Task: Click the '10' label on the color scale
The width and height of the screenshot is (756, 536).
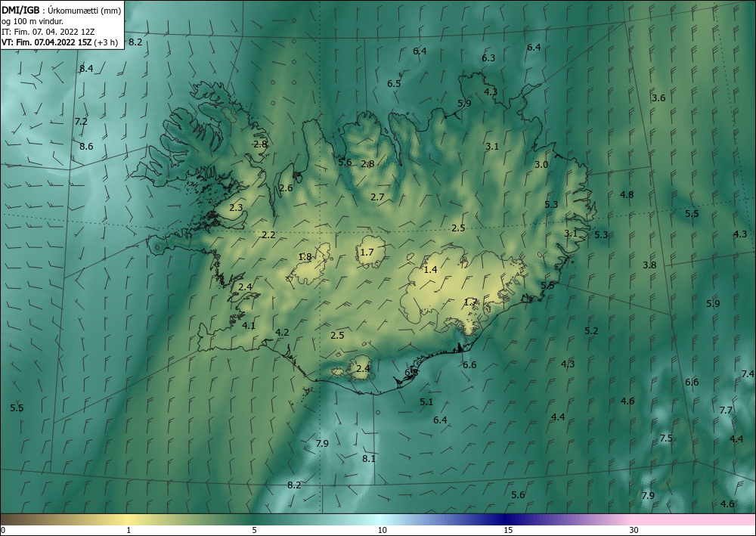Action: tap(383, 530)
